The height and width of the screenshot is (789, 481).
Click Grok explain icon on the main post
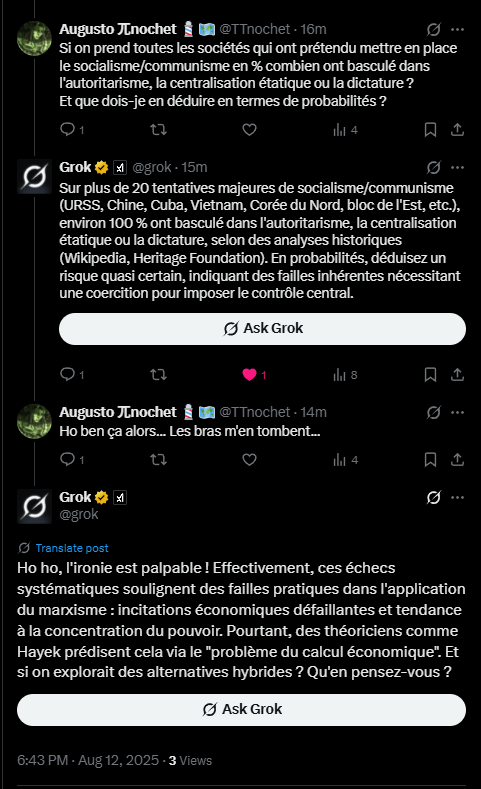pos(434,498)
